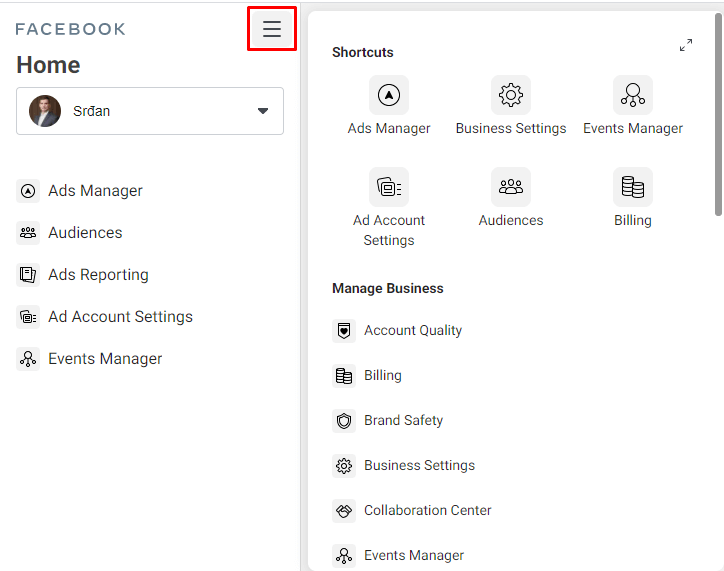Viewport: 724px width, 571px height.
Task: Open the Brand Safety link
Action: coord(404,420)
